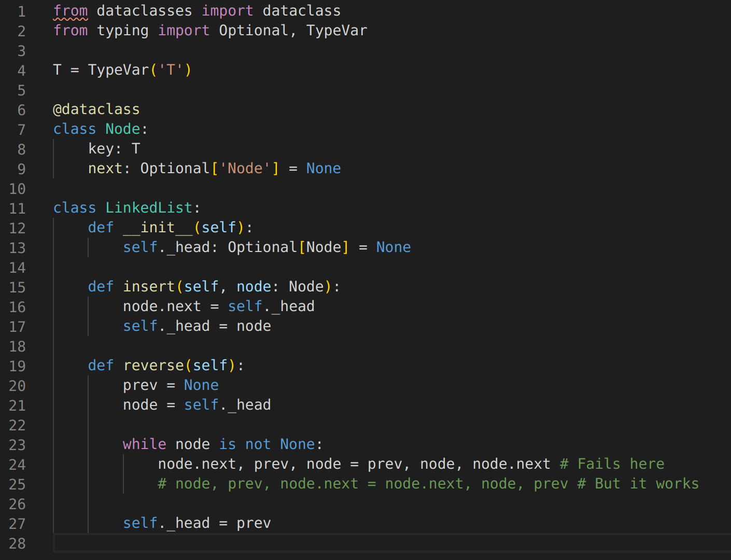Place cursor in the __init__ method name
Image resolution: width=731 pixels, height=560 pixels.
point(156,227)
